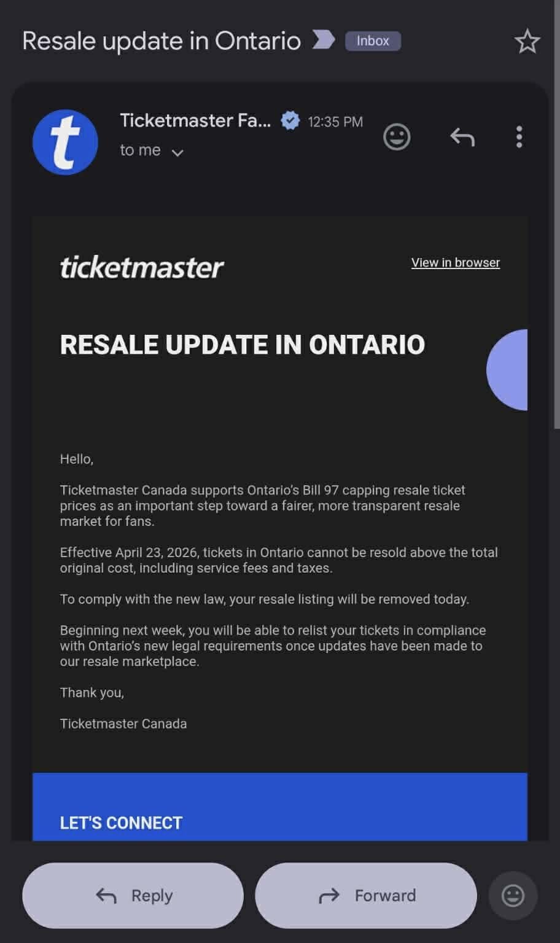Tap the blue verified sender badge
Viewport: 560px width, 943px height.
290,120
